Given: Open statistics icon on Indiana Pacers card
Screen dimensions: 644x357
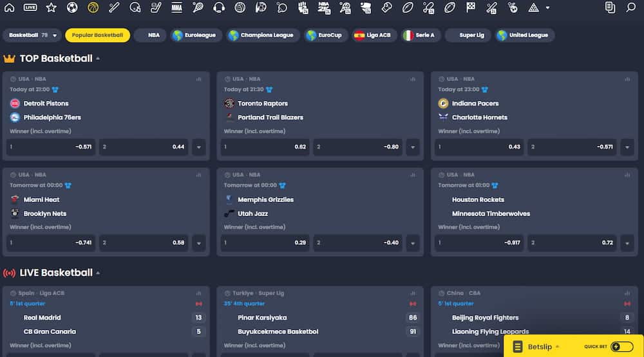Looking at the screenshot, I should pyautogui.click(x=627, y=79).
